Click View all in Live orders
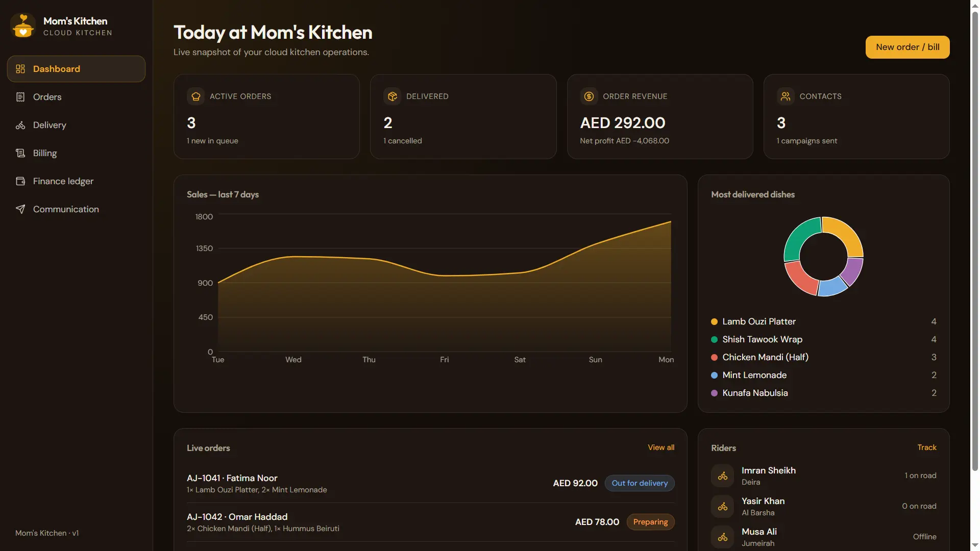Image resolution: width=980 pixels, height=551 pixels. coord(661,447)
